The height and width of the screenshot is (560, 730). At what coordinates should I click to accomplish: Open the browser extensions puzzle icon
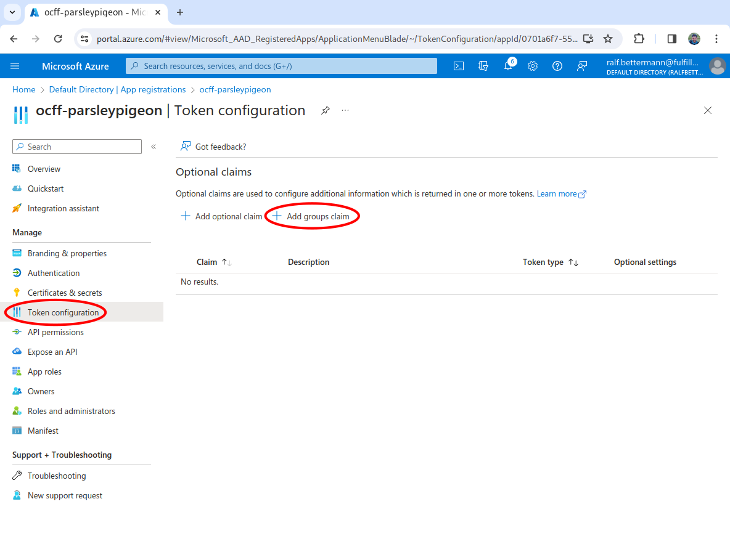[x=639, y=39]
